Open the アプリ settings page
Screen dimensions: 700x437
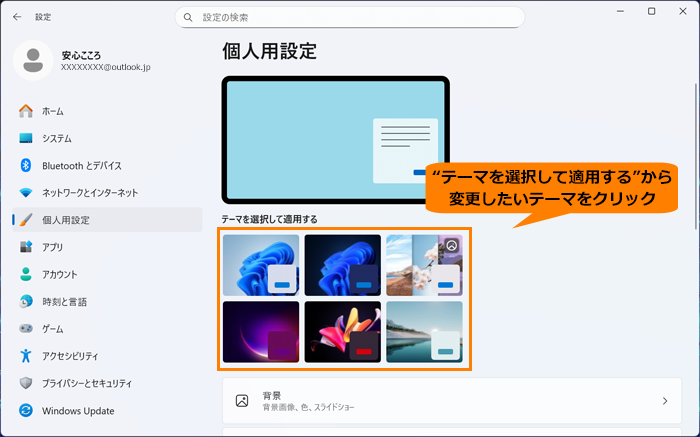(107, 247)
